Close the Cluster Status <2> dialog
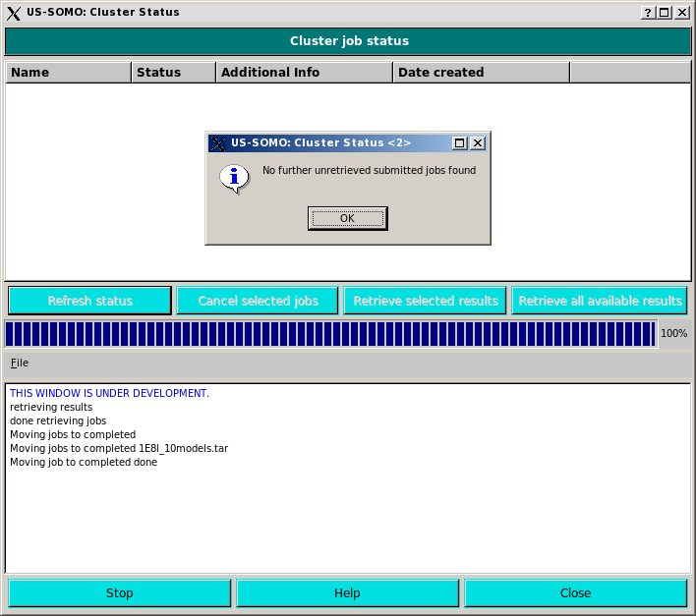 click(x=478, y=142)
